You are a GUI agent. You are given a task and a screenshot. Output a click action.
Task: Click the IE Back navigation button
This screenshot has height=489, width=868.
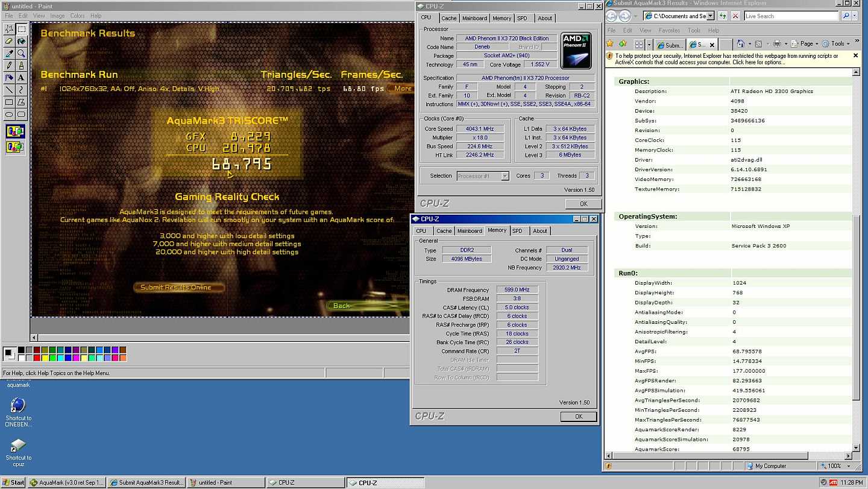[x=612, y=16]
